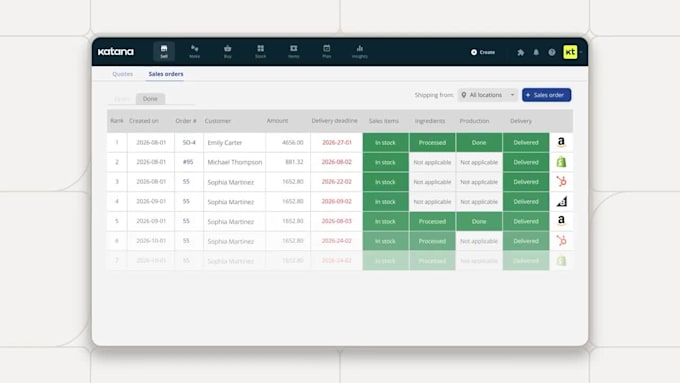Open Delivered status in Emily Carter's row
The width and height of the screenshot is (680, 383).
[x=526, y=142]
